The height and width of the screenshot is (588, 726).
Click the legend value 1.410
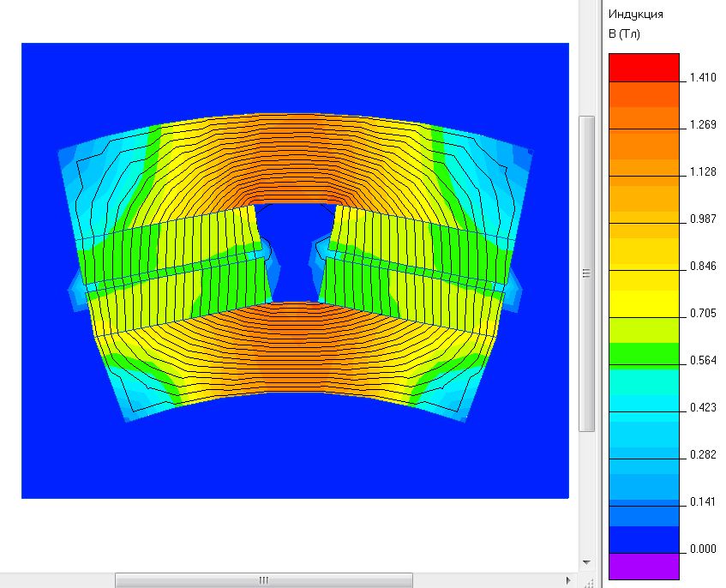pos(703,77)
